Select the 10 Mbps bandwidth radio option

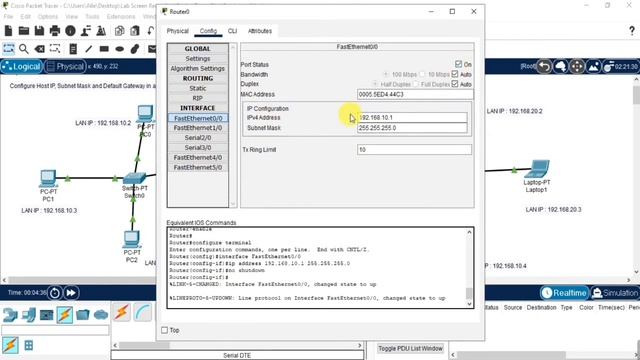tap(422, 74)
